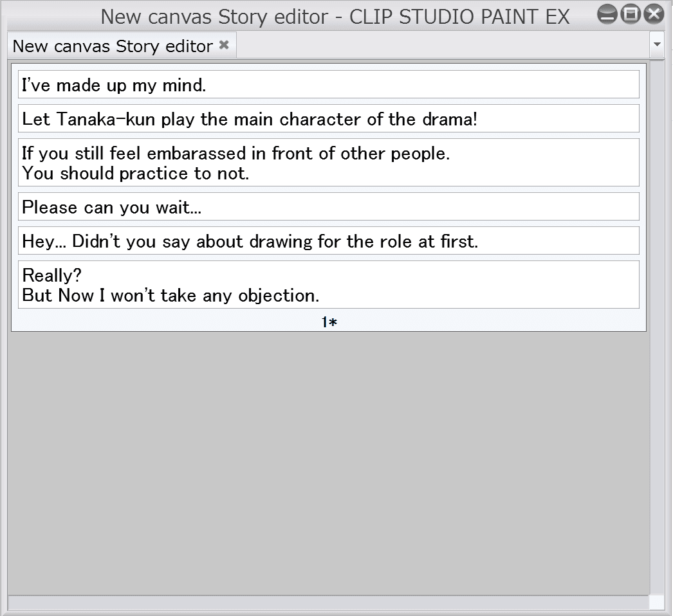Click the "You should practice to not." line
Image resolution: width=673 pixels, height=616 pixels.
136,174
